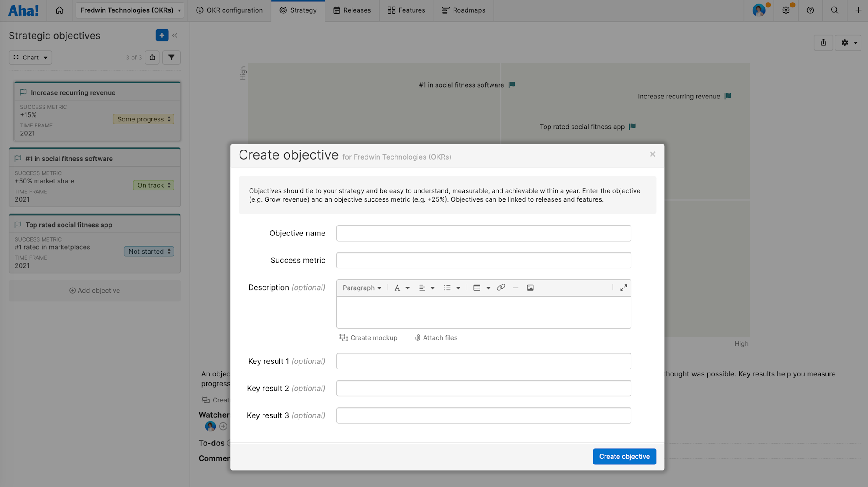This screenshot has height=487, width=868.
Task: Expand the Fredwin Technologies (OKRs) workspace dropdown
Action: [130, 10]
